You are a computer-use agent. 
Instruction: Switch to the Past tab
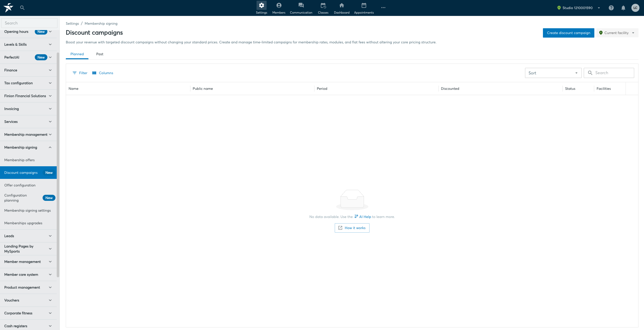[100, 54]
